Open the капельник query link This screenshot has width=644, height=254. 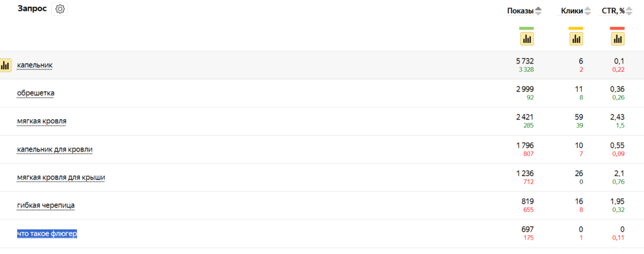click(35, 65)
